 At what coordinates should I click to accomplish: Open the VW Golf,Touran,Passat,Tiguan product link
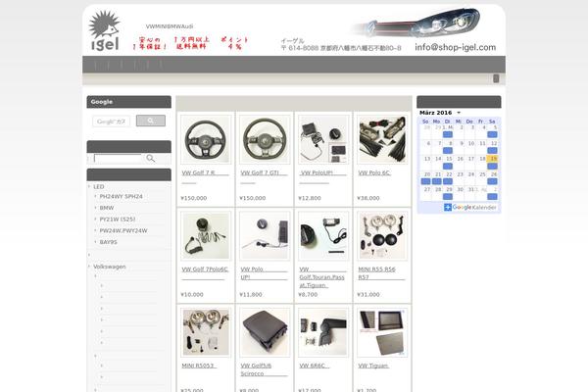coord(322,277)
